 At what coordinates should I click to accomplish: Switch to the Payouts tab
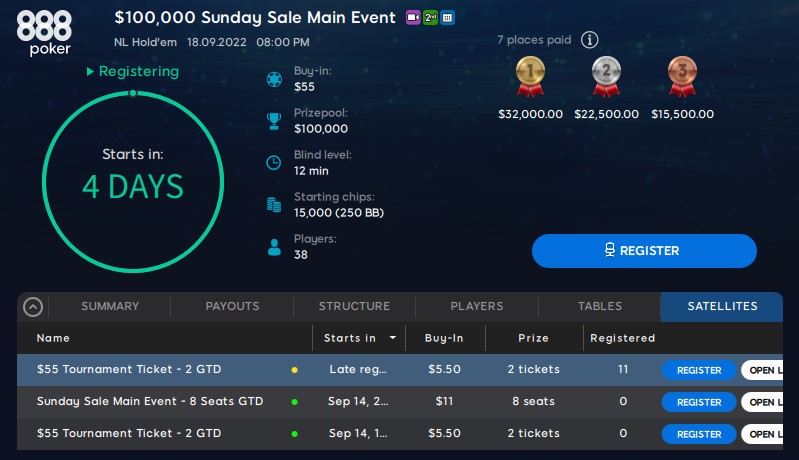tap(232, 306)
